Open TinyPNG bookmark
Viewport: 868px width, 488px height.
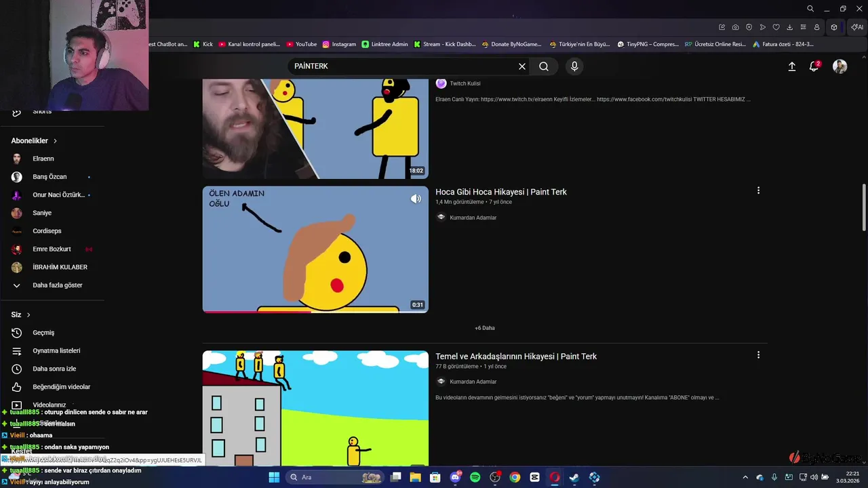coord(648,44)
